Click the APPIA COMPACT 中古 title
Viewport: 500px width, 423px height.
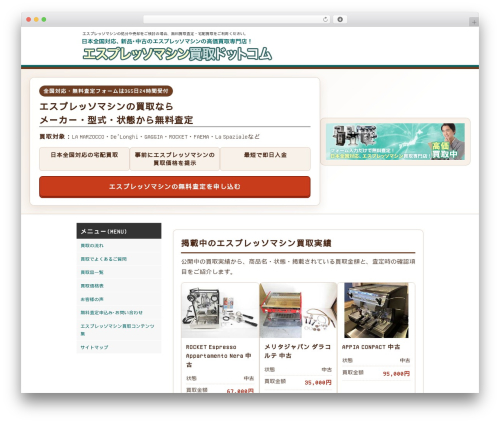[x=371, y=347]
